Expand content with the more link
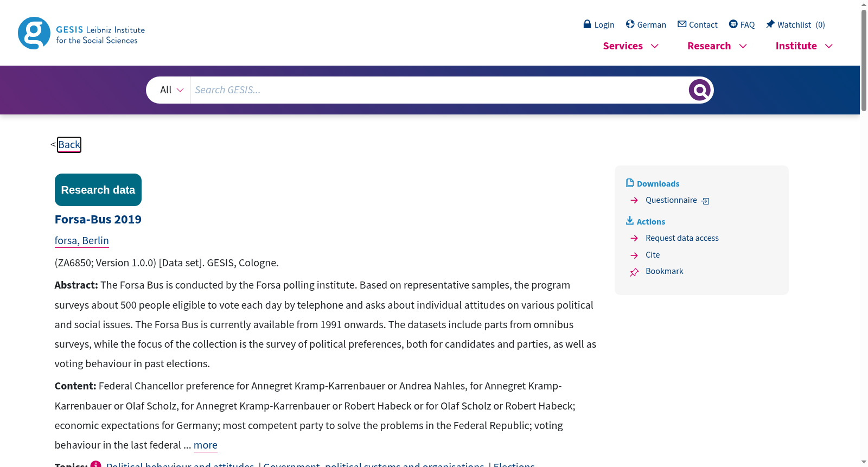 (206, 445)
